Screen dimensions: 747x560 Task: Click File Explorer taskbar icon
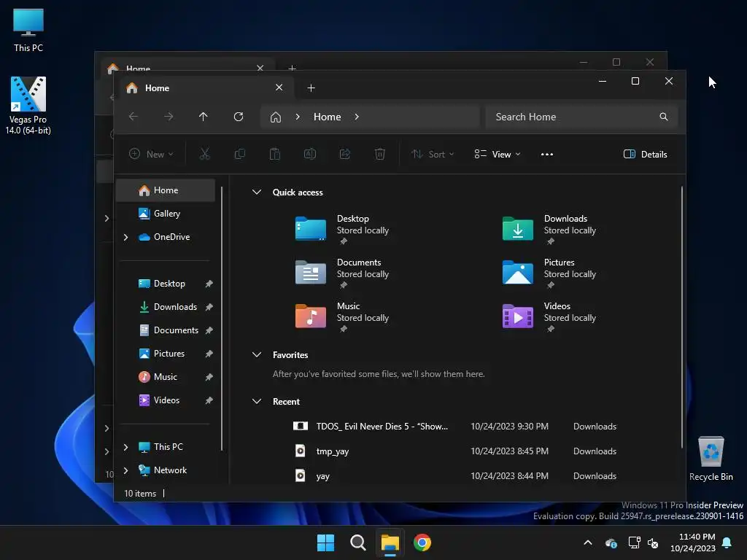[x=390, y=542]
